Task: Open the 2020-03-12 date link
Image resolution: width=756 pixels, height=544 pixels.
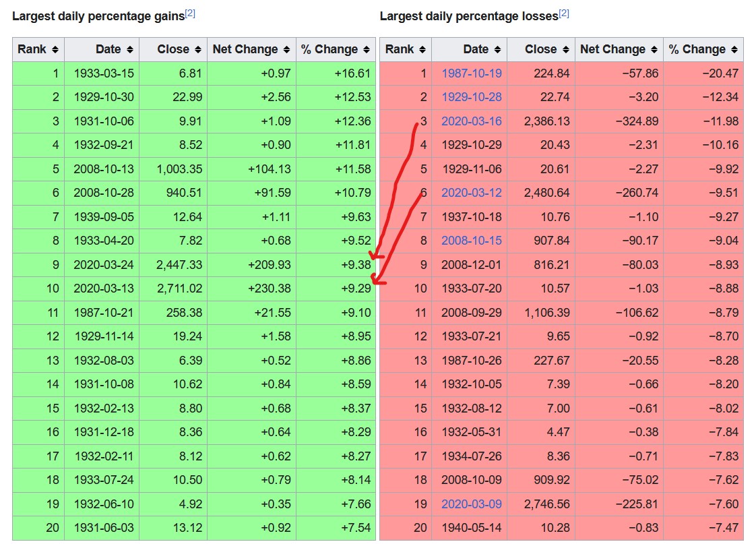Action: (x=472, y=192)
